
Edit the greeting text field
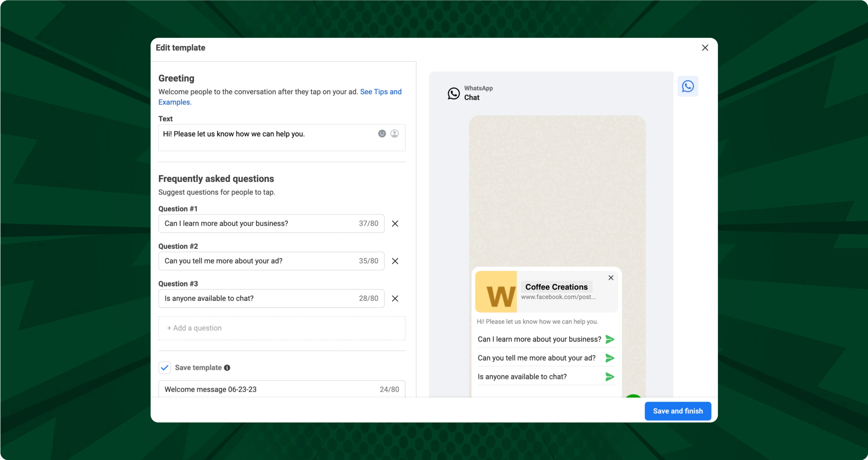[282, 137]
